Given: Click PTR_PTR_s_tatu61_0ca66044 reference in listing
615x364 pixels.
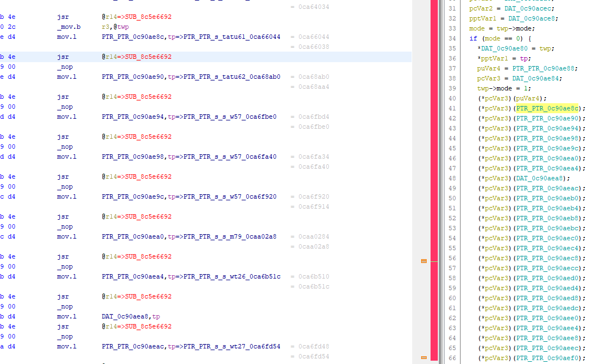Looking at the screenshot, I should pyautogui.click(x=232, y=37).
